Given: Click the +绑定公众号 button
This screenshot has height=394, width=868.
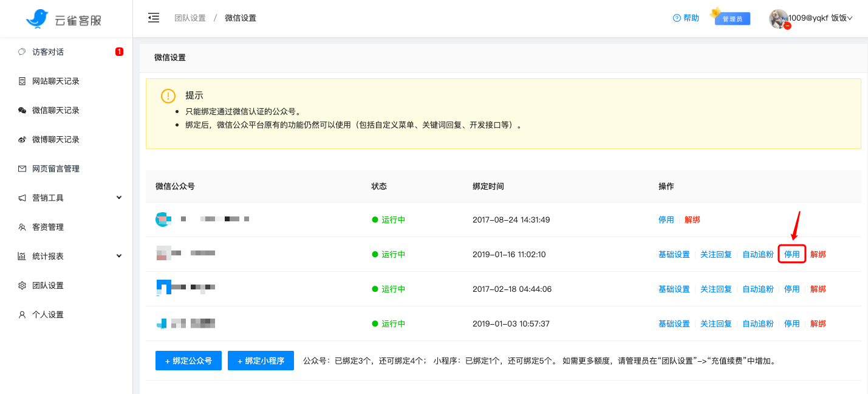Looking at the screenshot, I should pos(188,360).
